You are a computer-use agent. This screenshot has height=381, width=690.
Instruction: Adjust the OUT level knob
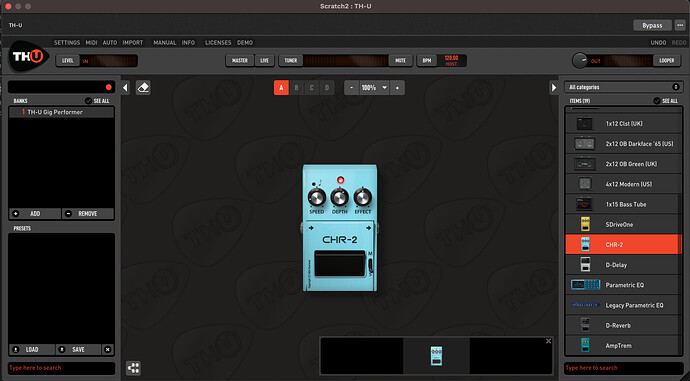point(580,61)
